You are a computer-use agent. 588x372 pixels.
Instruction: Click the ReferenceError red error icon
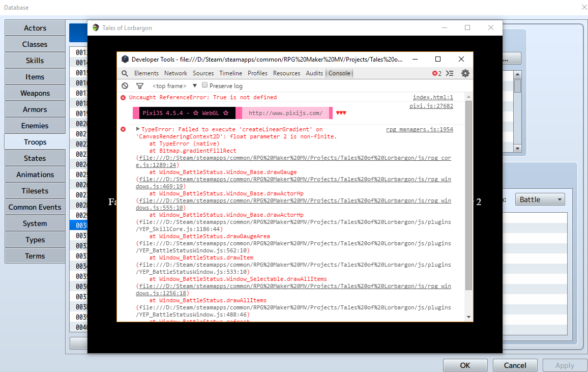(123, 98)
